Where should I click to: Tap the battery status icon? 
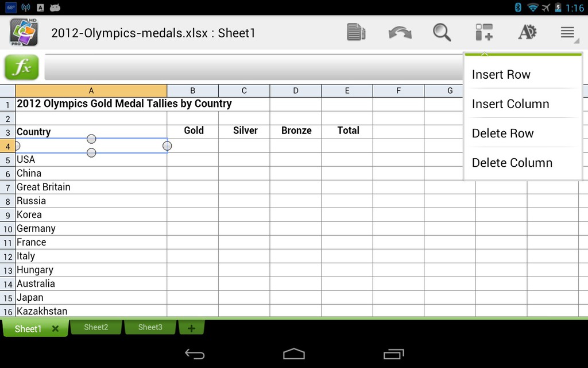[558, 7]
